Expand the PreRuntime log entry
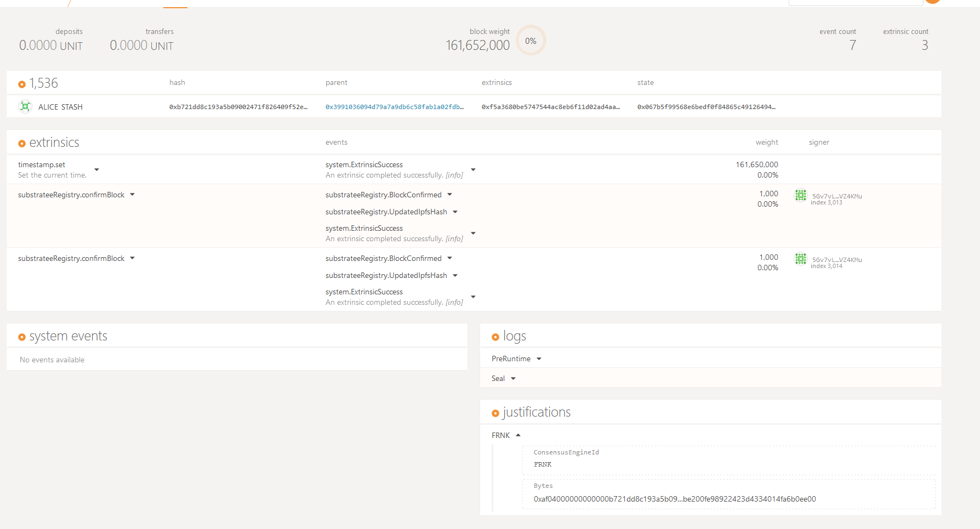The image size is (980, 529). [539, 359]
